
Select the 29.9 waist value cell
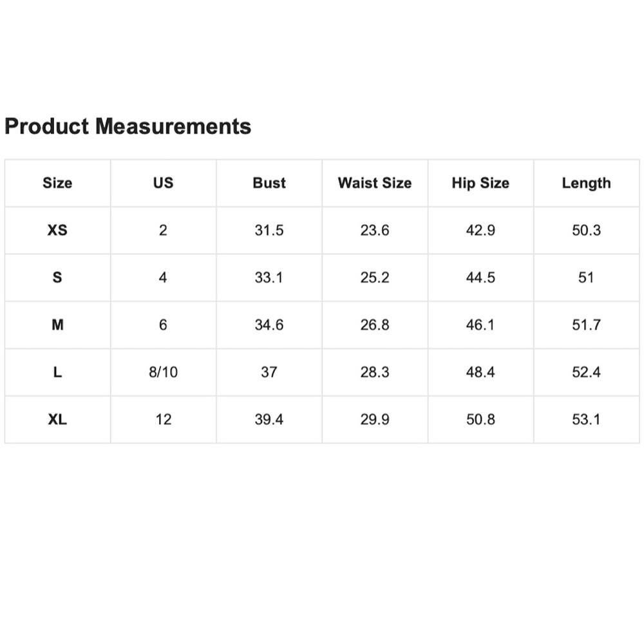374,419
